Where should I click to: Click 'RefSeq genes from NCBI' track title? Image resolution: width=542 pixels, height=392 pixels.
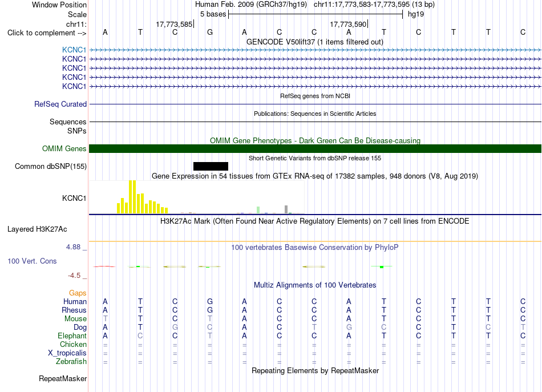coord(316,96)
